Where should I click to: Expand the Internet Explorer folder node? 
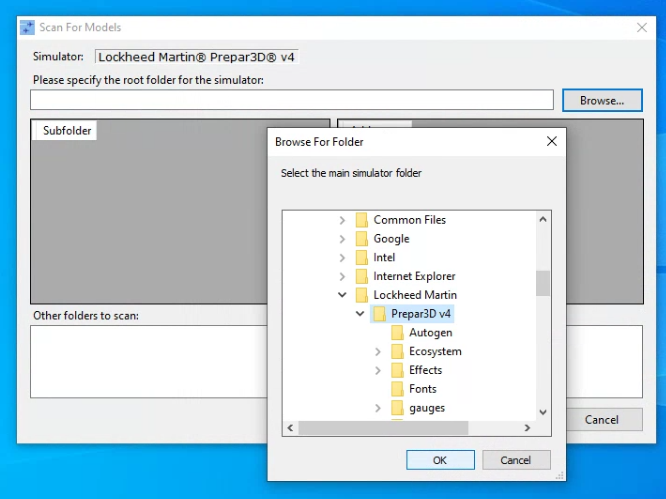click(342, 276)
